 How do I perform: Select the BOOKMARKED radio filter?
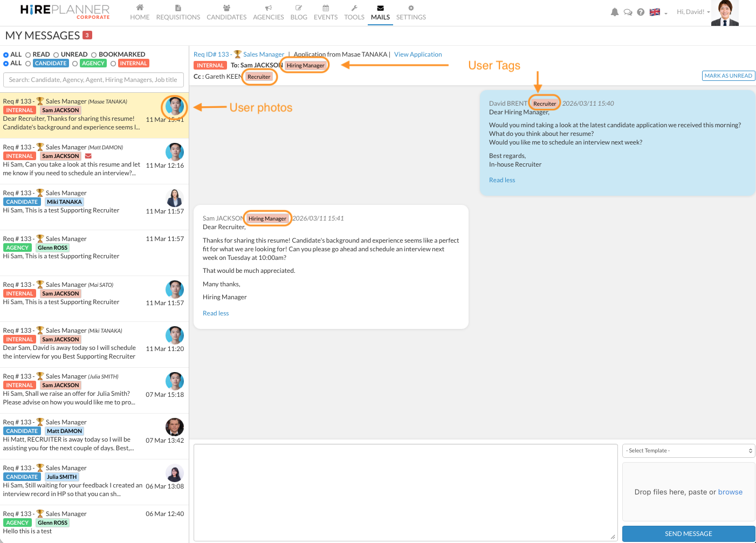pyautogui.click(x=94, y=54)
